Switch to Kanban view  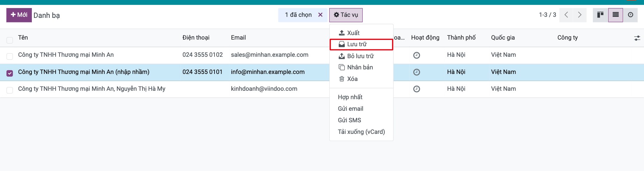coord(600,15)
